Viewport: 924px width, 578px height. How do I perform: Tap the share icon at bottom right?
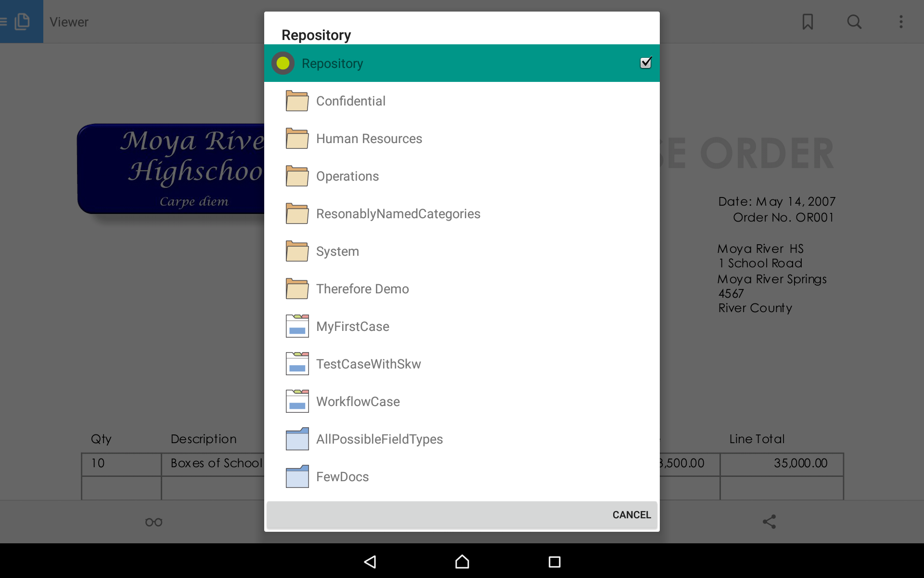[770, 522]
